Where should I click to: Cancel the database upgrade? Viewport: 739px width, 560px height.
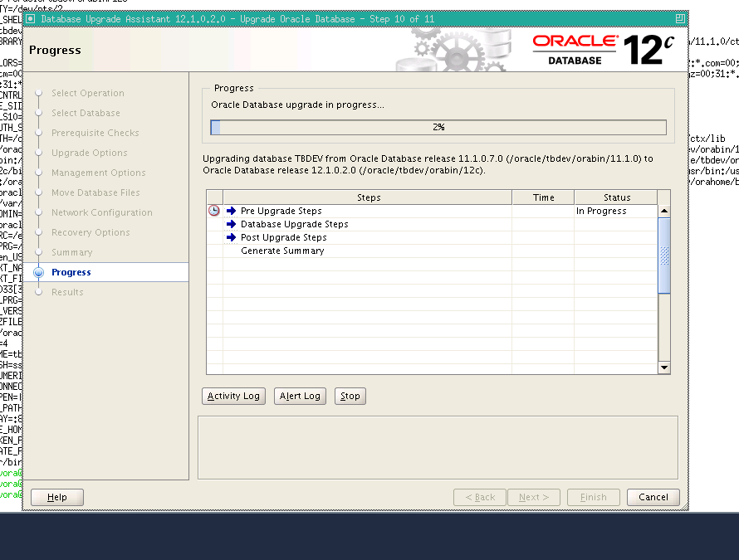coord(653,497)
